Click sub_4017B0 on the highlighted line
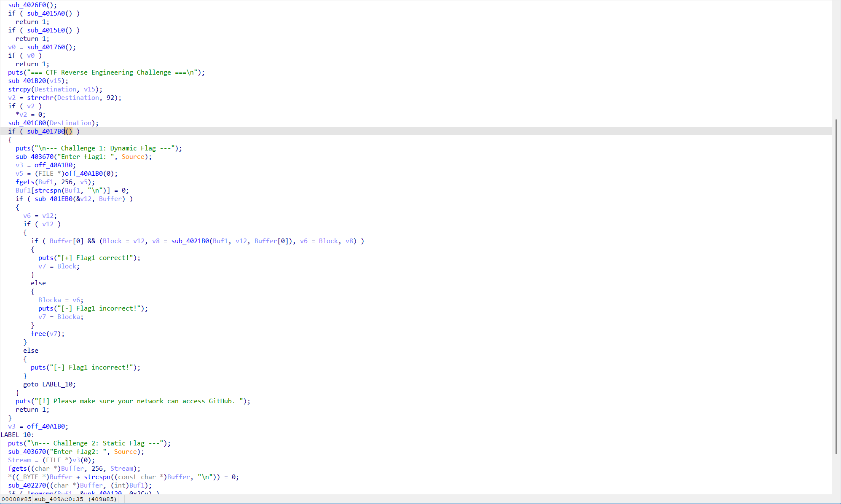 tap(46, 131)
